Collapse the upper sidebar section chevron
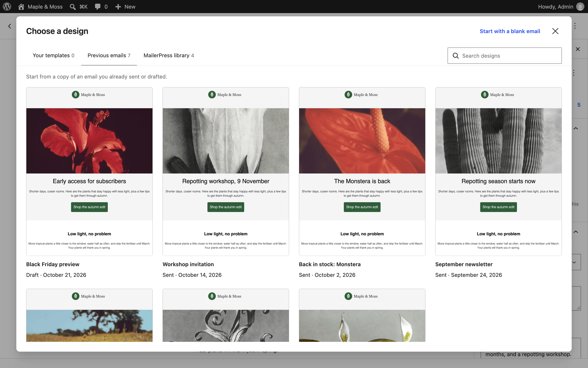Image resolution: width=588 pixels, height=368 pixels. tap(576, 128)
